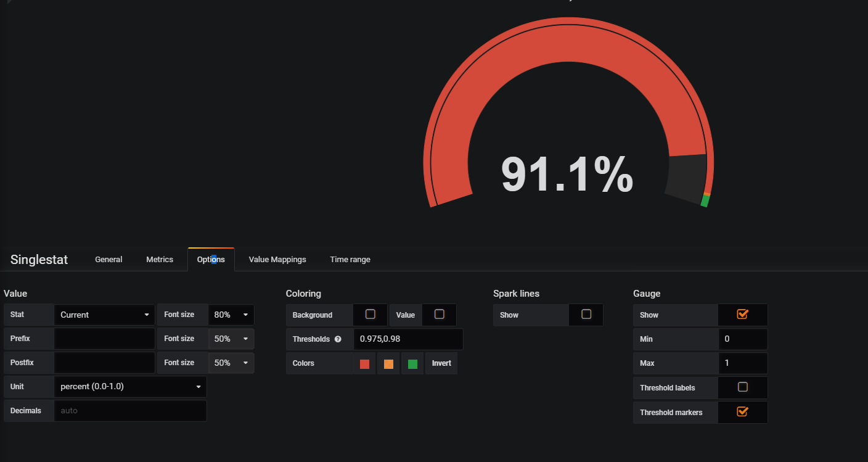This screenshot has height=462, width=868.
Task: Open the Unit dropdown showing percent (0.0-1.0)
Action: (130, 387)
